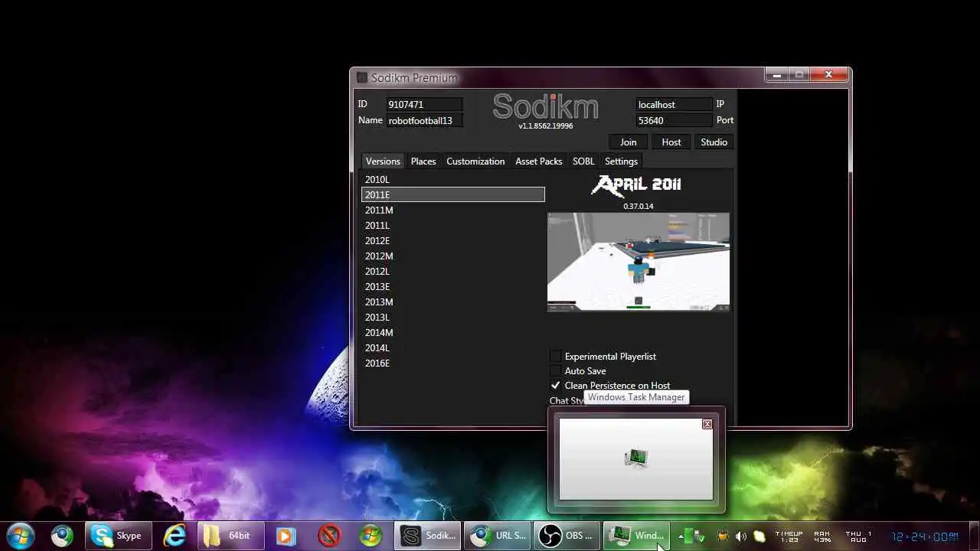Image resolution: width=980 pixels, height=551 pixels.
Task: Close the Task Manager thumbnail preview
Action: pyautogui.click(x=707, y=424)
